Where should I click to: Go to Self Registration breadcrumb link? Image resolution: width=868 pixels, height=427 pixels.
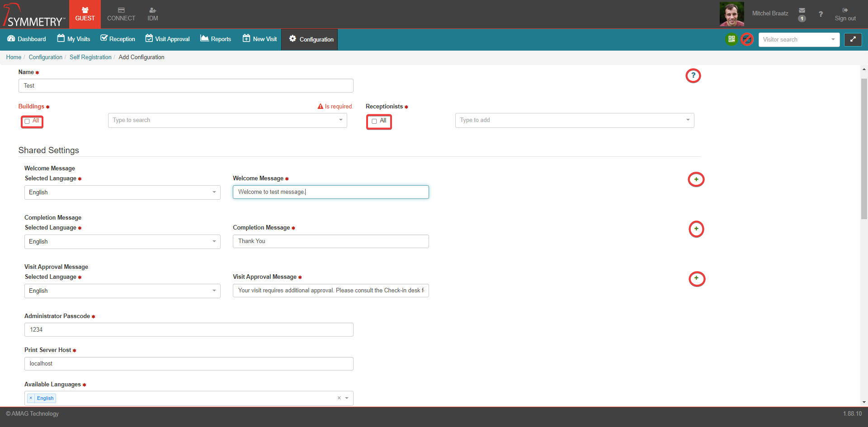pos(90,57)
